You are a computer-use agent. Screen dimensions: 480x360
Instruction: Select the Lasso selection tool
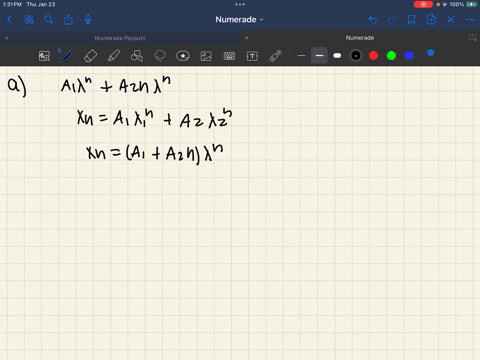160,56
